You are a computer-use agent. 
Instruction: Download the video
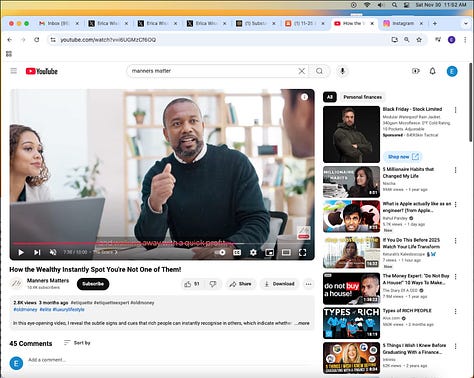tap(279, 284)
